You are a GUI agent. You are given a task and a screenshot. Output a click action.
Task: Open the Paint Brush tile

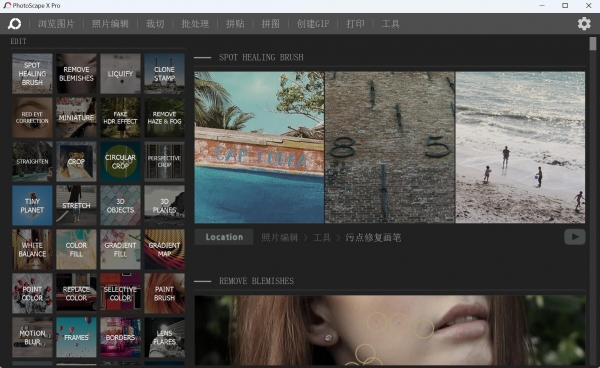tap(164, 293)
